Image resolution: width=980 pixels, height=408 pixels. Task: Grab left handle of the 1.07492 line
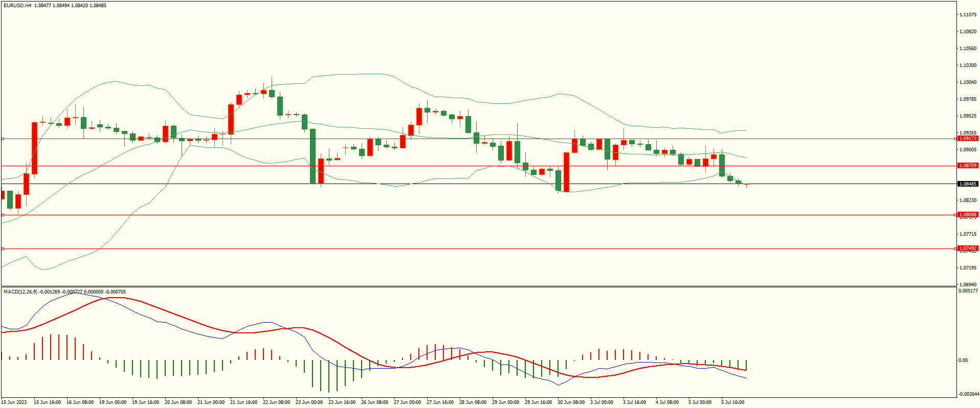(x=3, y=248)
